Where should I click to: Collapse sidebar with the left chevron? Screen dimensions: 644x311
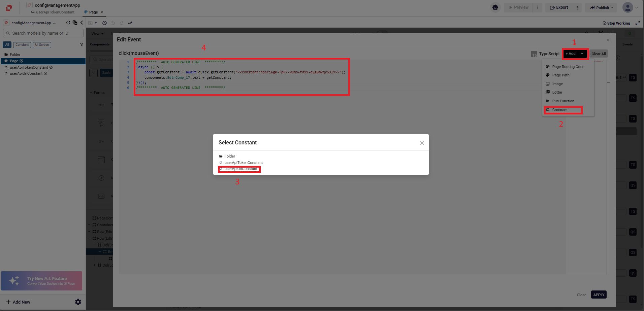point(82,23)
